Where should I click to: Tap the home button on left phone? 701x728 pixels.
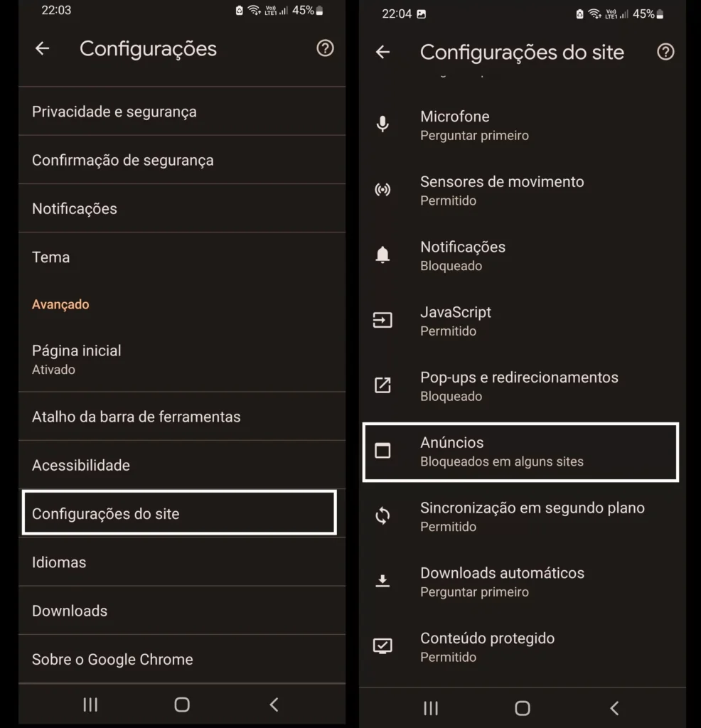(x=182, y=705)
